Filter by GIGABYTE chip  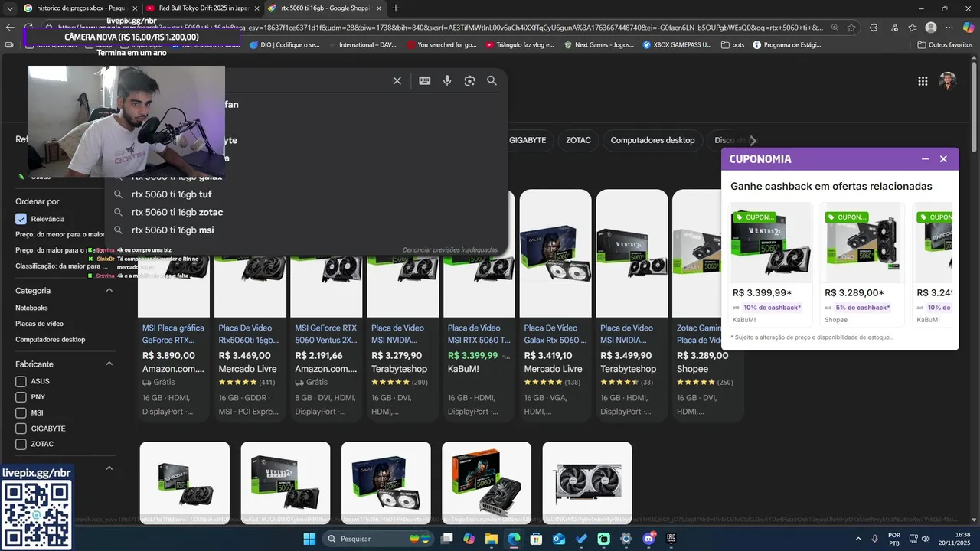[528, 140]
